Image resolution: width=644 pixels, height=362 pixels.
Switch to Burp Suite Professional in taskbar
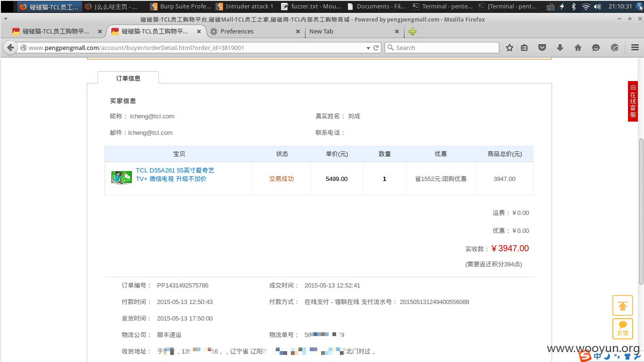point(181,6)
